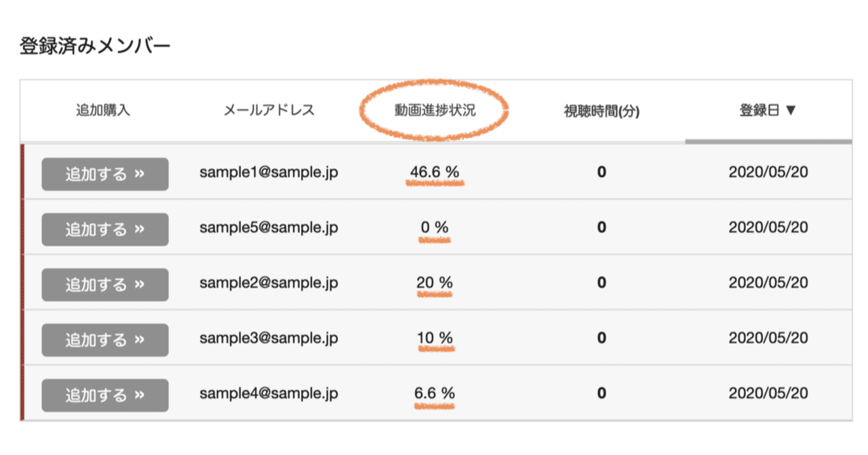Click the 10 % progress value
This screenshot has height=455, width=868.
click(x=435, y=338)
